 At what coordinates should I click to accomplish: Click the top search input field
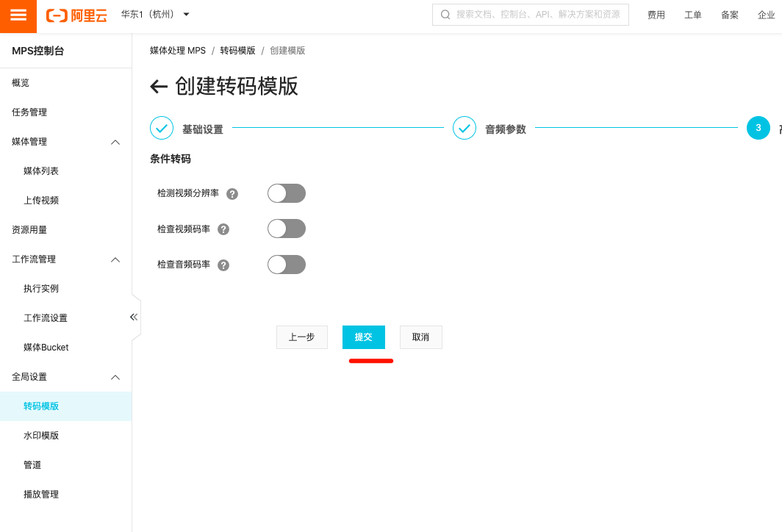[537, 15]
